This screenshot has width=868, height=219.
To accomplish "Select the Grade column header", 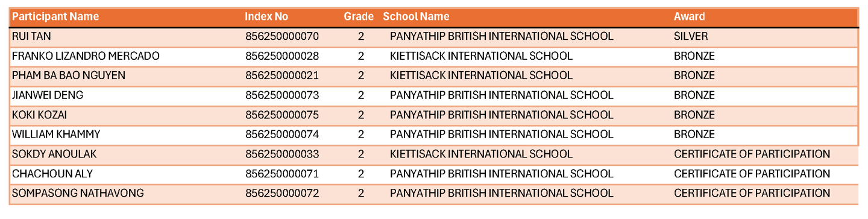I will [359, 17].
